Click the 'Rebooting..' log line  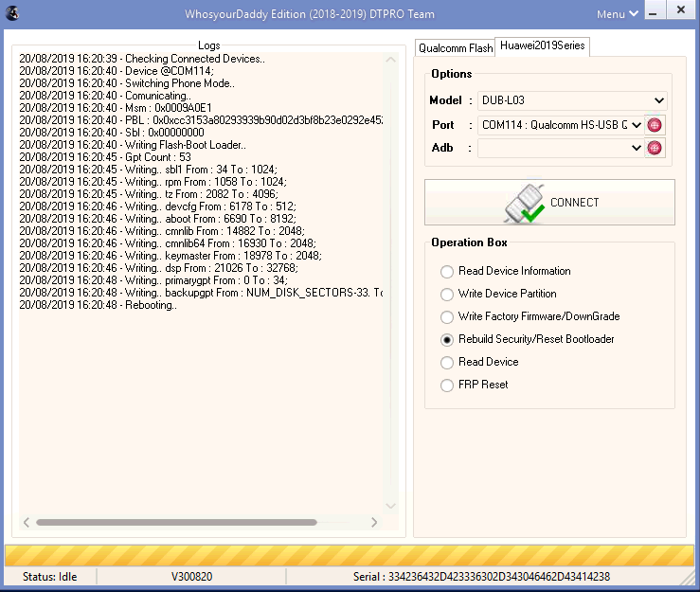[x=99, y=305]
